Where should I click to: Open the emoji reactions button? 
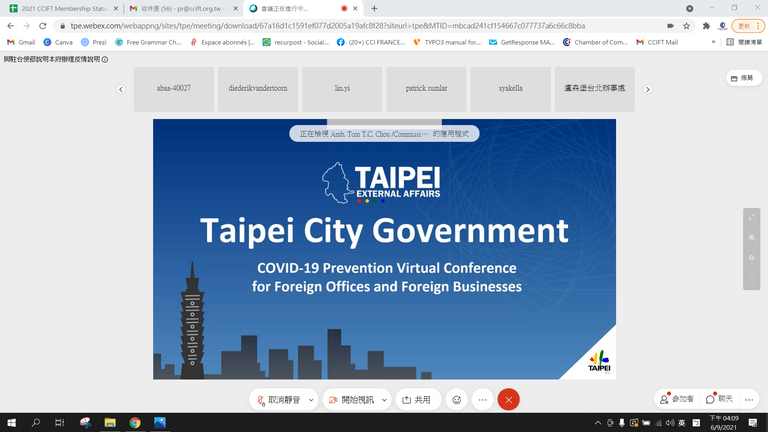click(457, 399)
